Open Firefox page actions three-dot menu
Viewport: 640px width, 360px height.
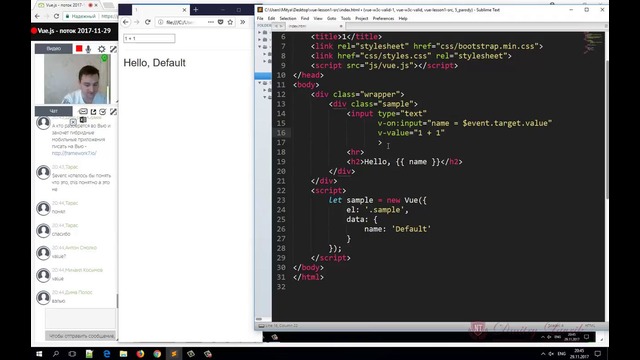(211, 22)
